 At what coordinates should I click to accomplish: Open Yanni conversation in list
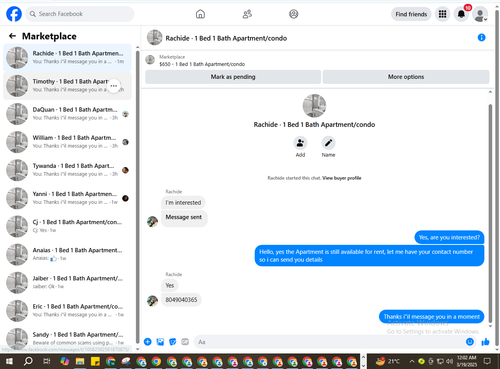pos(67,198)
